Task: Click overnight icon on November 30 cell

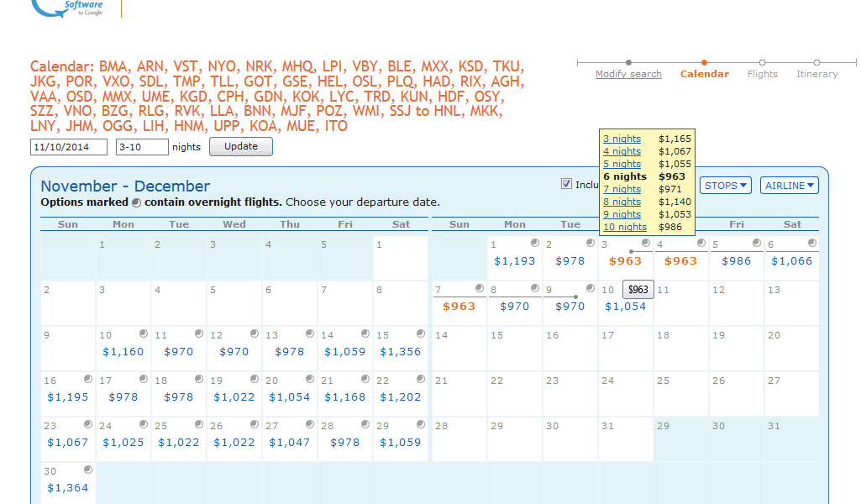Action: coord(88,470)
